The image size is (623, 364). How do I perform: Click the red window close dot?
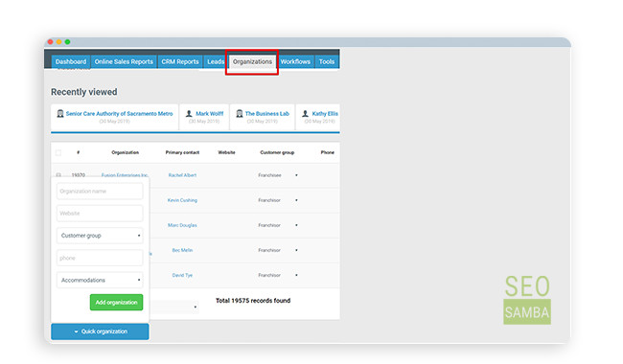click(x=50, y=42)
